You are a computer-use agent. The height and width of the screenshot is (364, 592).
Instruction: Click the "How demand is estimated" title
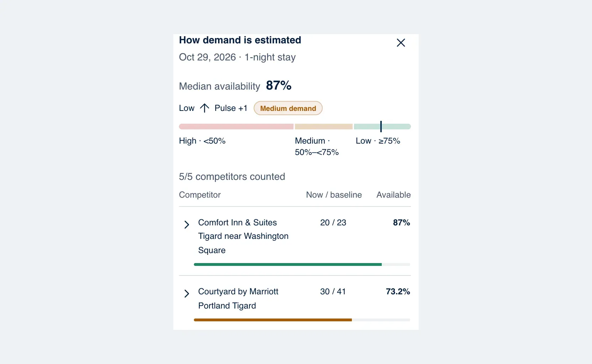[240, 40]
